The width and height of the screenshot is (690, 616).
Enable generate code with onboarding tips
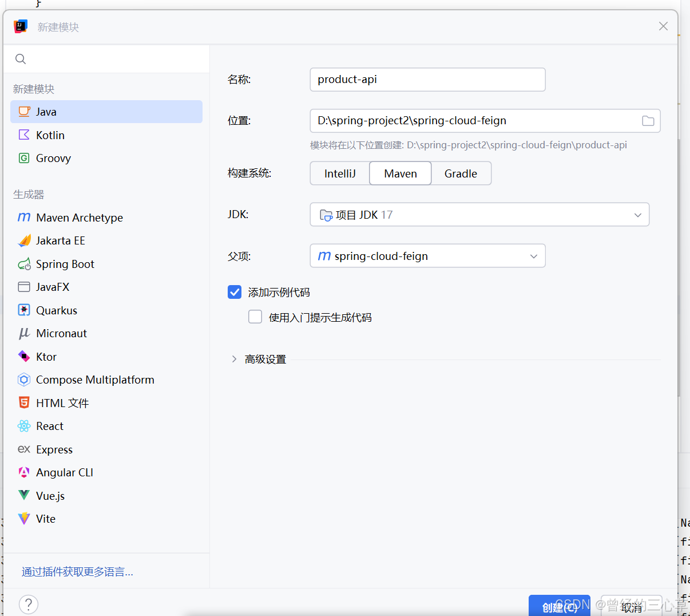255,317
